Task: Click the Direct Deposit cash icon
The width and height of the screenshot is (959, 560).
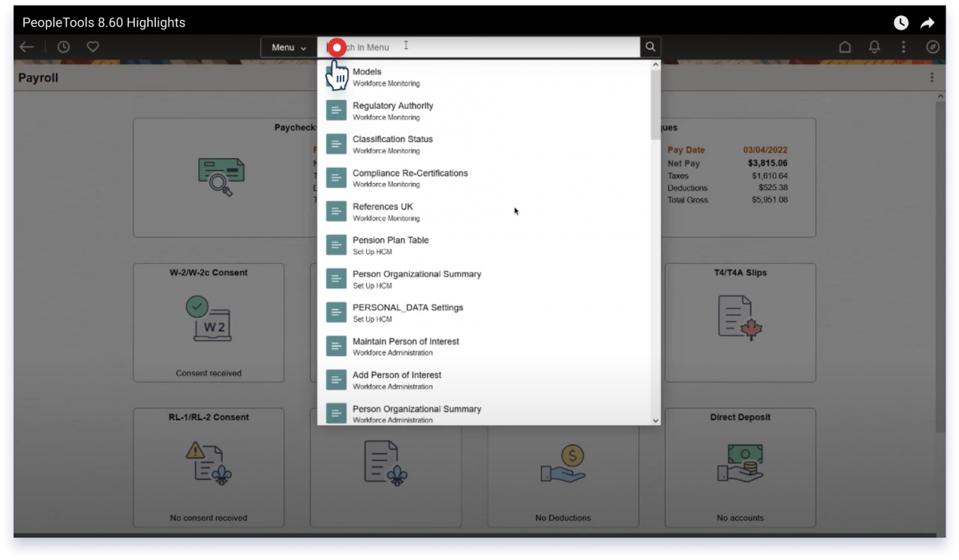Action: click(x=740, y=463)
